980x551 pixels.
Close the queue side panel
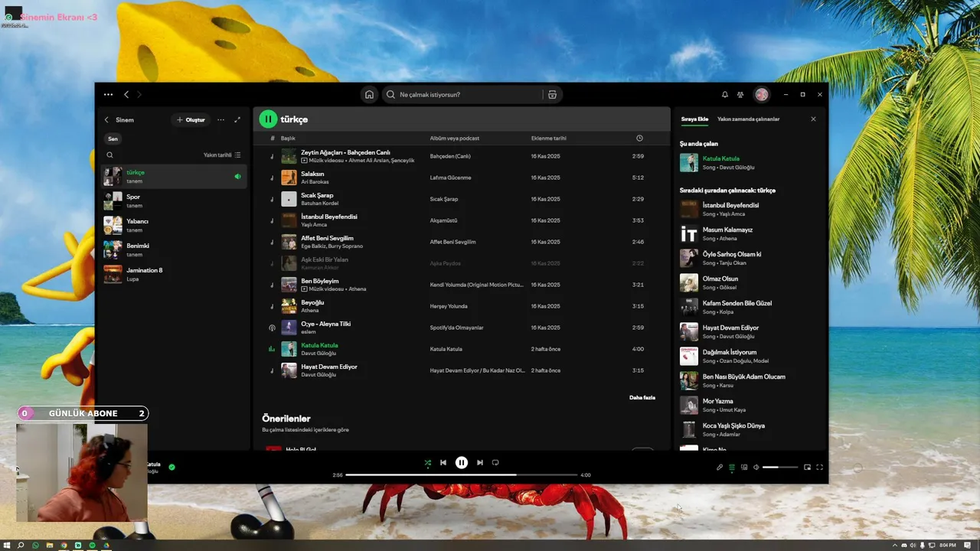tap(813, 119)
